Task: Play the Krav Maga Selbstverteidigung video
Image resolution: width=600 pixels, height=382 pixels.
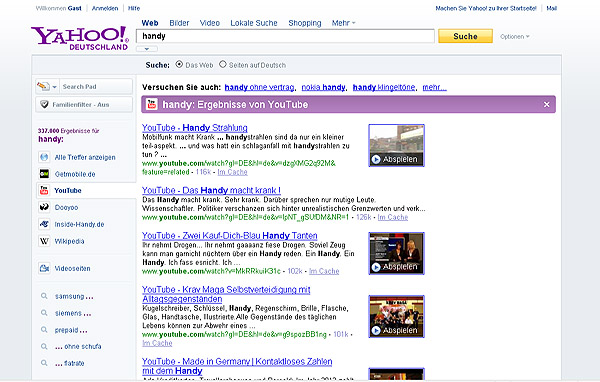Action: 396,317
